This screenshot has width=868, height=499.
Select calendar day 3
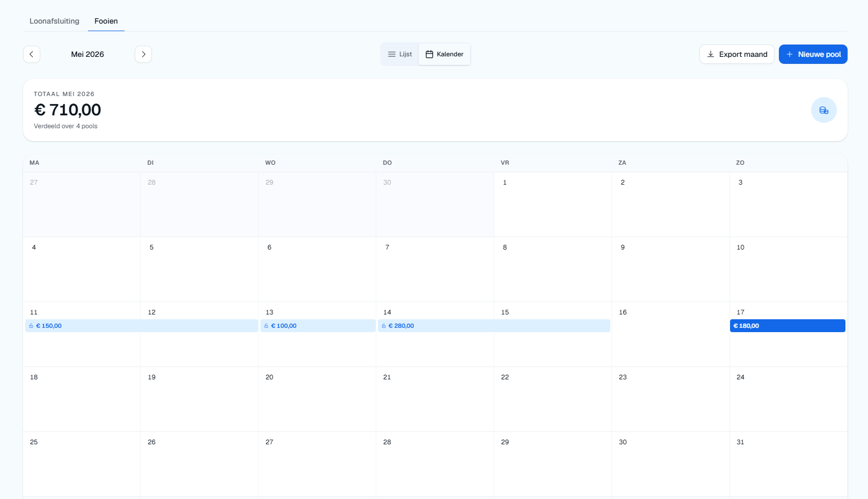point(789,204)
